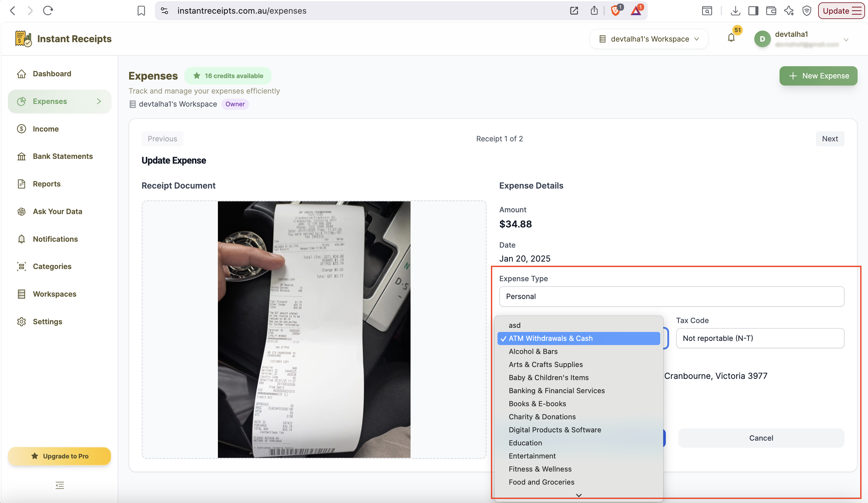
Task: Click the browser forward arrow
Action: coord(30,11)
